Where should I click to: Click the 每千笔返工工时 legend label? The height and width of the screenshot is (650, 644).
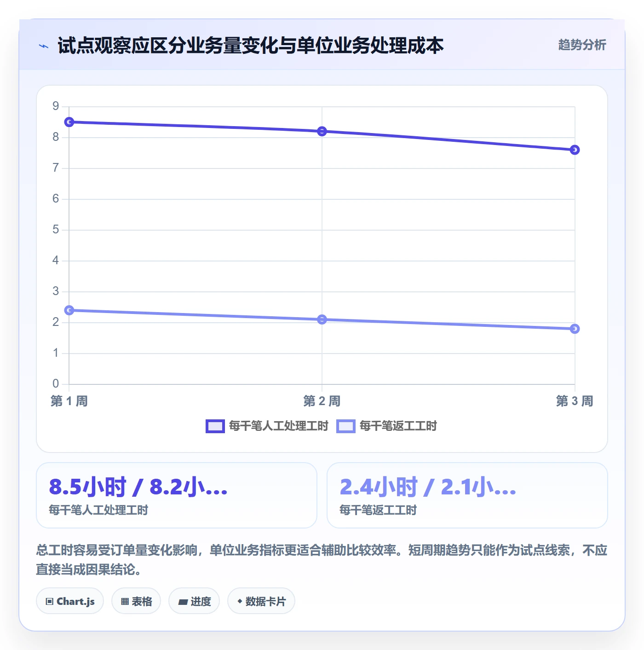[398, 426]
